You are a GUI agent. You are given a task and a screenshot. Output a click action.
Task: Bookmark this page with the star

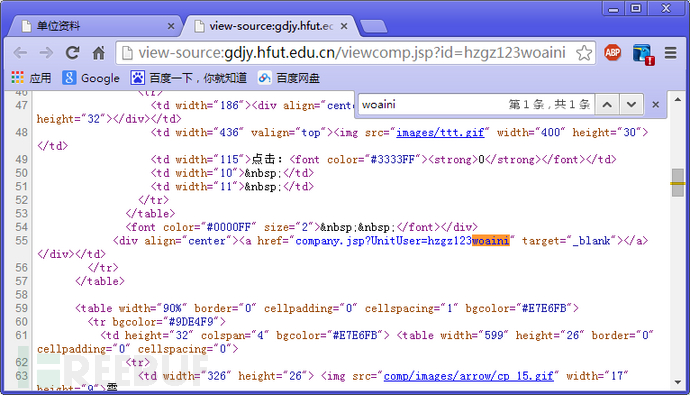coord(584,53)
